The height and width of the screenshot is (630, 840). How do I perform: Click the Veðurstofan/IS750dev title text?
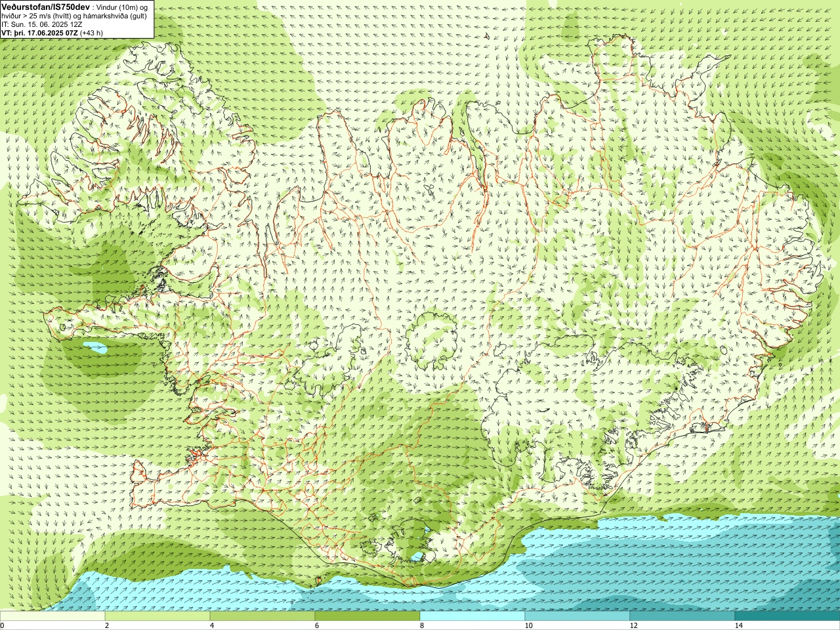(45, 7)
